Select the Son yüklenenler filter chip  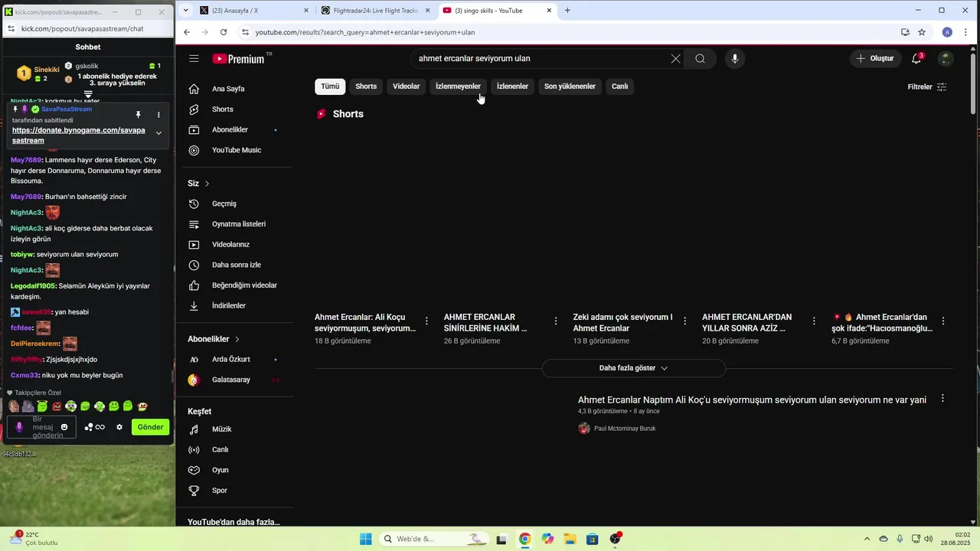570,86
